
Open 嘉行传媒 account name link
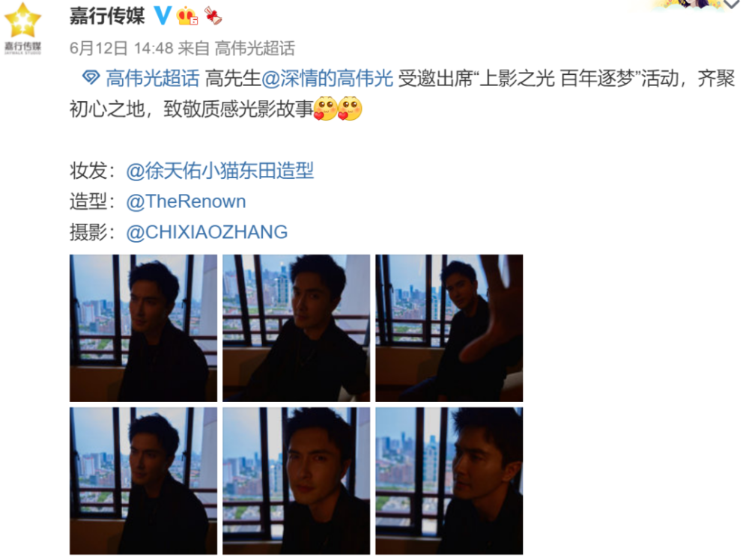107,16
